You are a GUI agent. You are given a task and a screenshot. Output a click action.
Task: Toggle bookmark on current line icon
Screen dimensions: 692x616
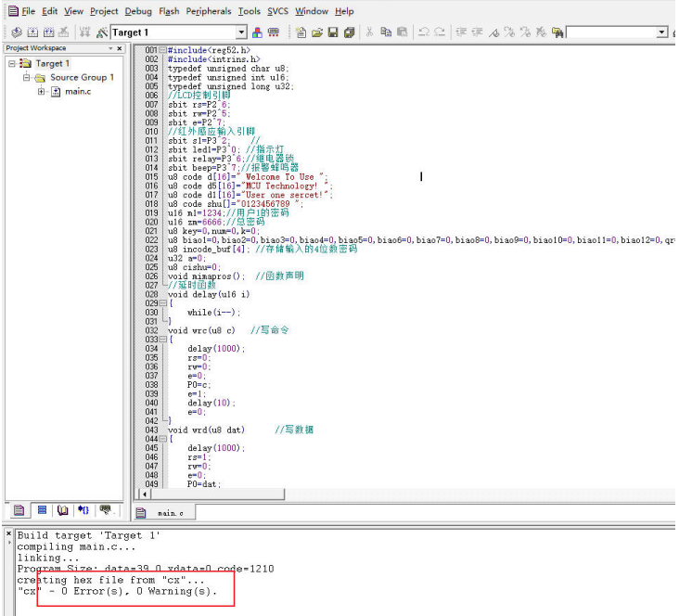493,32
